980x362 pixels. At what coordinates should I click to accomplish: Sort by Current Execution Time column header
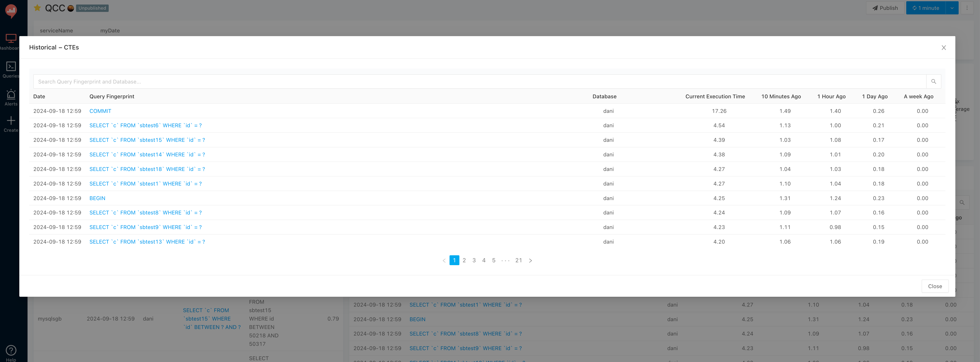coord(715,96)
